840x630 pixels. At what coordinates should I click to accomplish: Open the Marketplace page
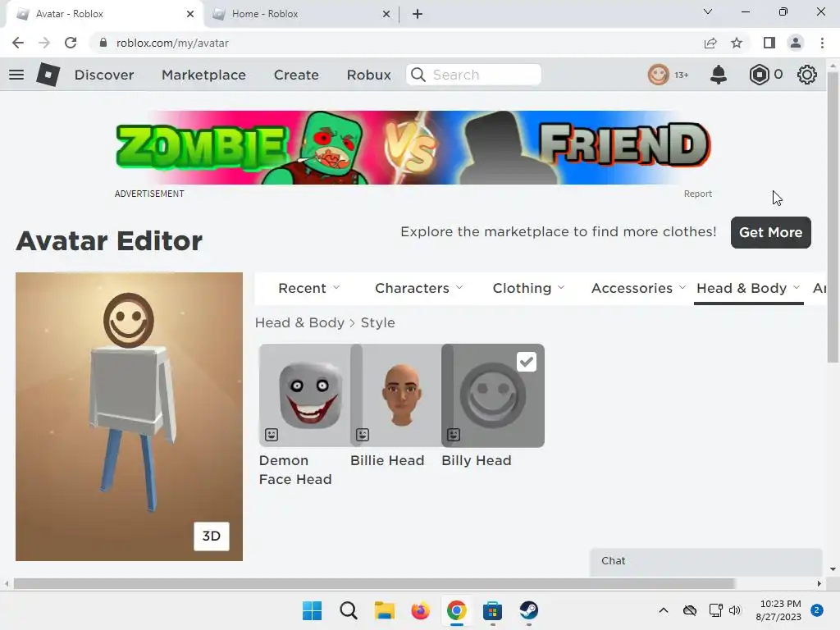tap(203, 75)
